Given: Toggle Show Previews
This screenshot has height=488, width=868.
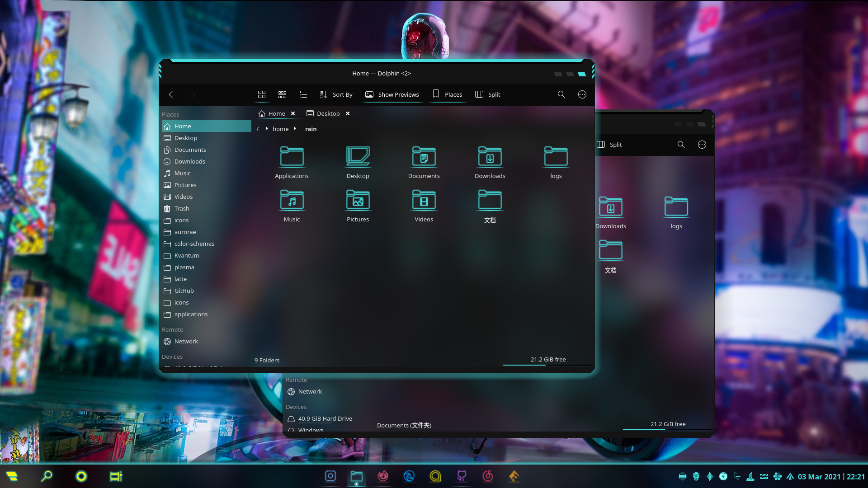Looking at the screenshot, I should 392,94.
